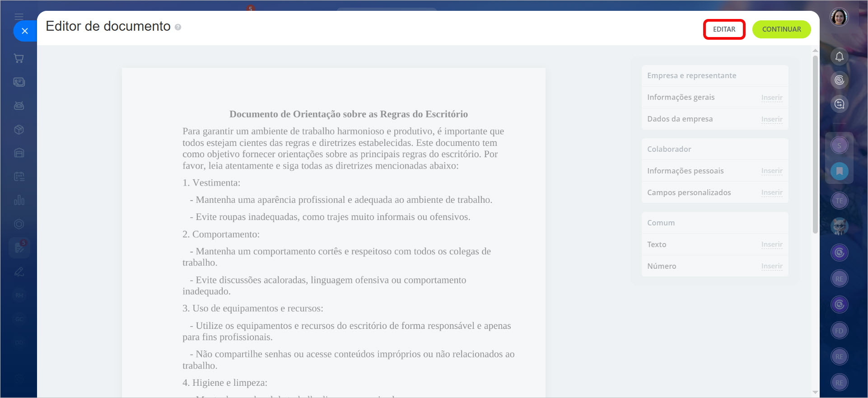This screenshot has width=868, height=398.
Task: Open the 3D box icon in sidebar
Action: click(x=19, y=130)
